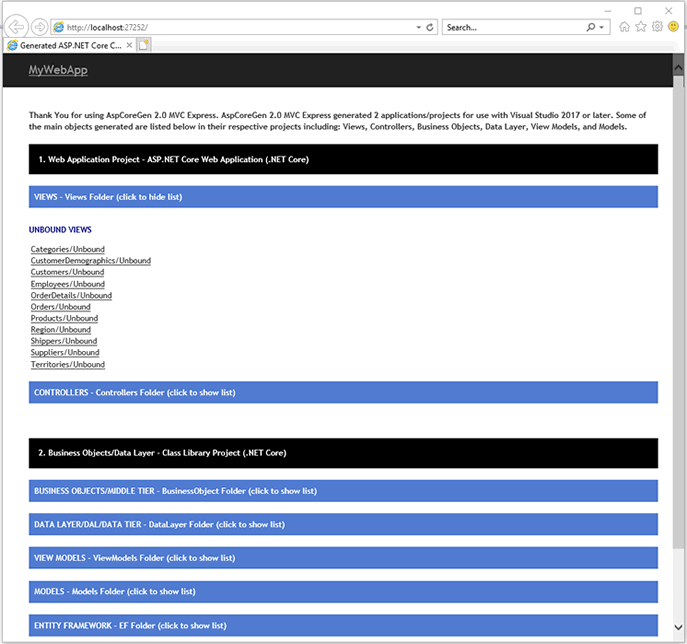687x644 pixels.
Task: Open the CustomerDemographics/Unbound link
Action: tap(91, 261)
